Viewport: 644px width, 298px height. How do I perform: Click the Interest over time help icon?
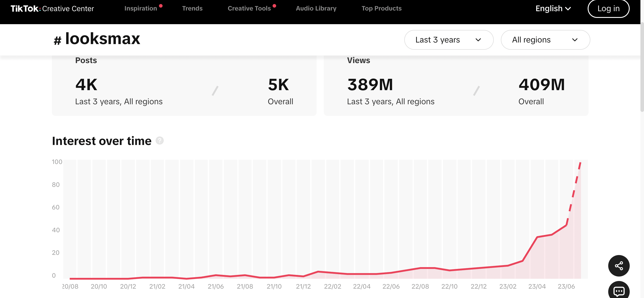tap(159, 141)
